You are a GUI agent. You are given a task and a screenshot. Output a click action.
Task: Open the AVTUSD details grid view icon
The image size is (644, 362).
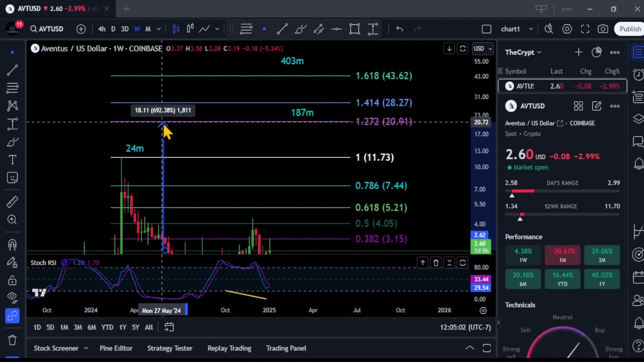click(579, 106)
